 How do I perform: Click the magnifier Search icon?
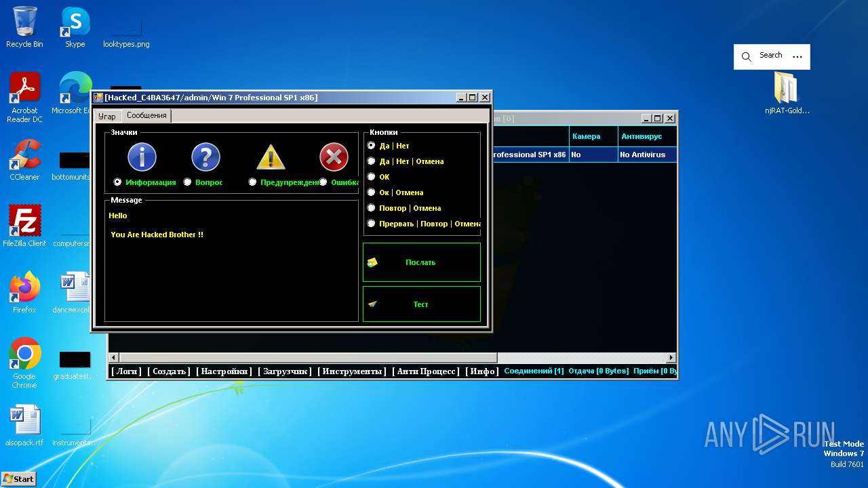click(x=747, y=57)
